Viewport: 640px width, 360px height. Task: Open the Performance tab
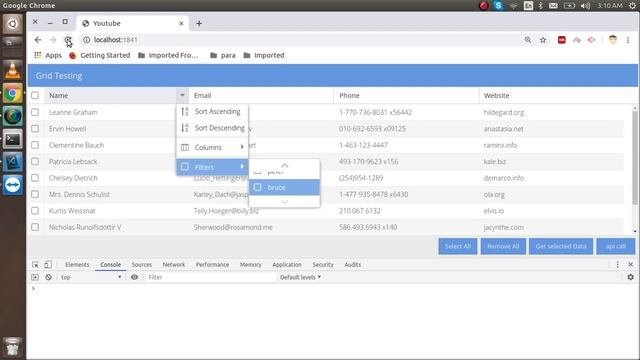click(212, 264)
